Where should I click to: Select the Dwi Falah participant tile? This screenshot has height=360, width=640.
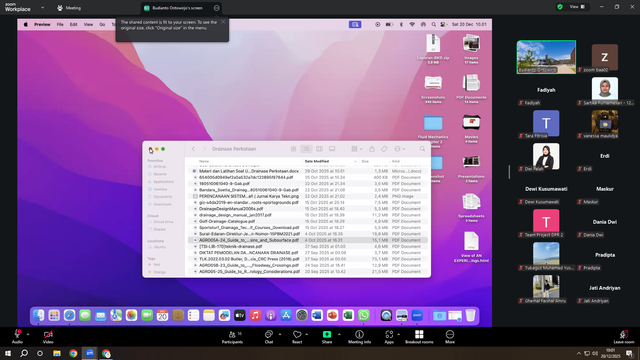(x=546, y=156)
